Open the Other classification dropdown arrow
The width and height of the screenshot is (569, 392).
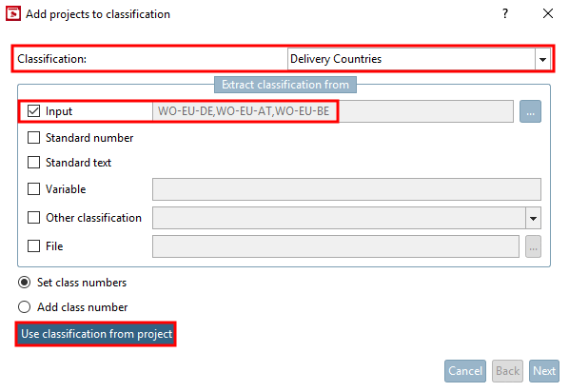pyautogui.click(x=533, y=218)
